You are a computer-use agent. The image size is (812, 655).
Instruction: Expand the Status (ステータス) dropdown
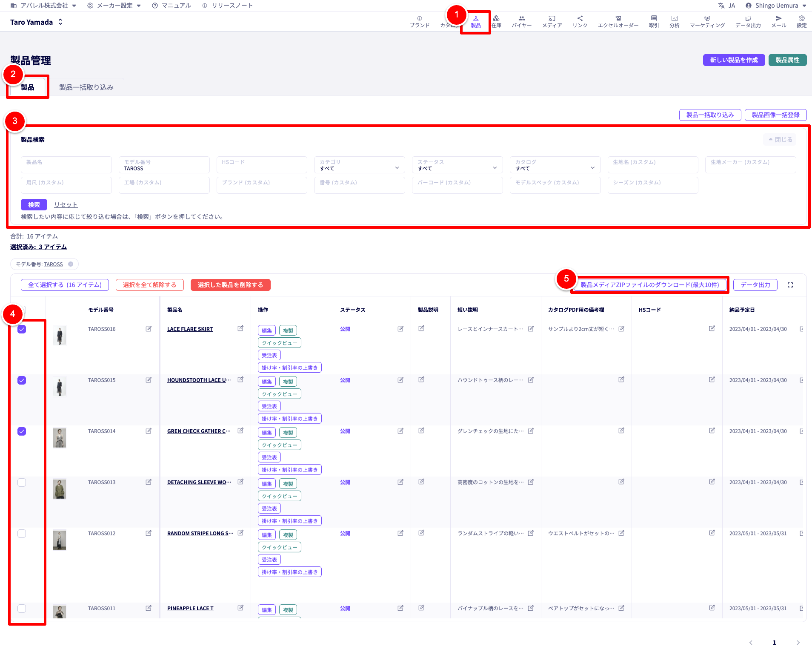coord(457,165)
